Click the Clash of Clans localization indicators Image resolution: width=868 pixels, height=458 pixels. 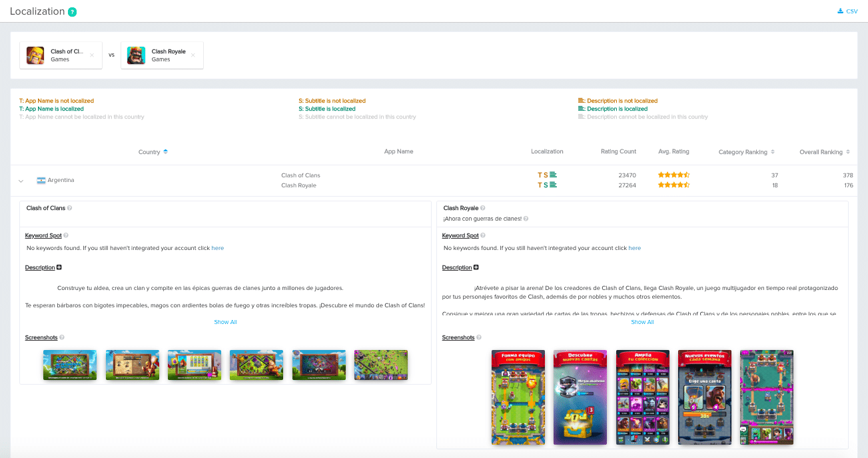547,175
